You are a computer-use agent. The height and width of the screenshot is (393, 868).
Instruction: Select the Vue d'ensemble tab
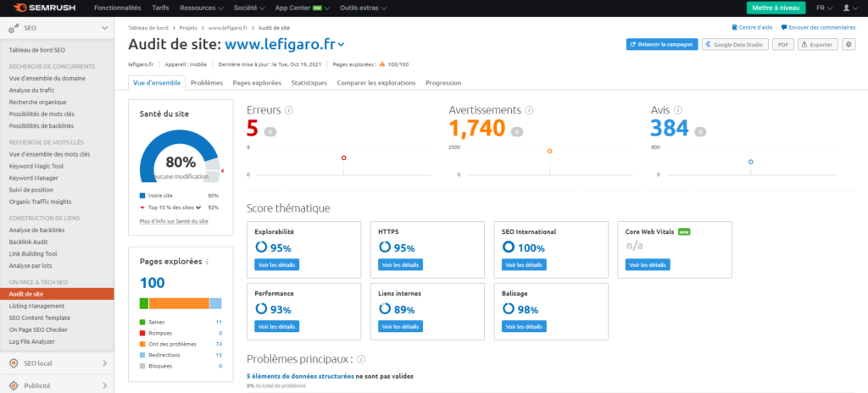[157, 82]
